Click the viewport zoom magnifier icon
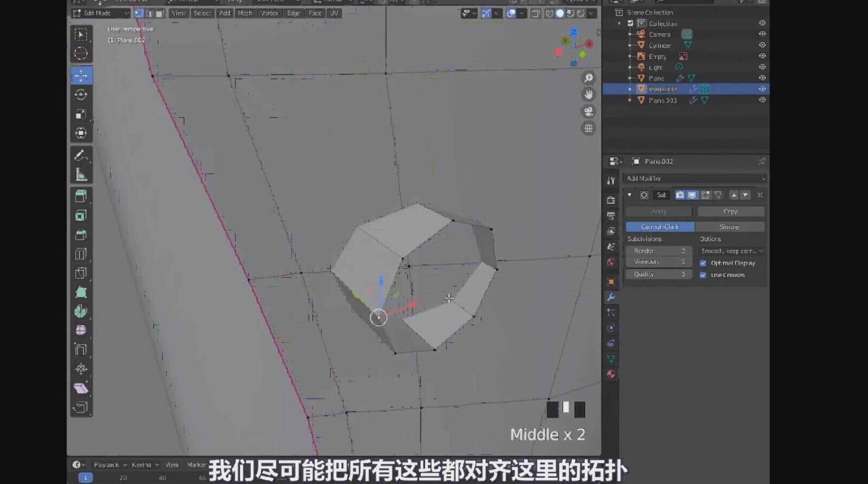The image size is (868, 484). (588, 78)
